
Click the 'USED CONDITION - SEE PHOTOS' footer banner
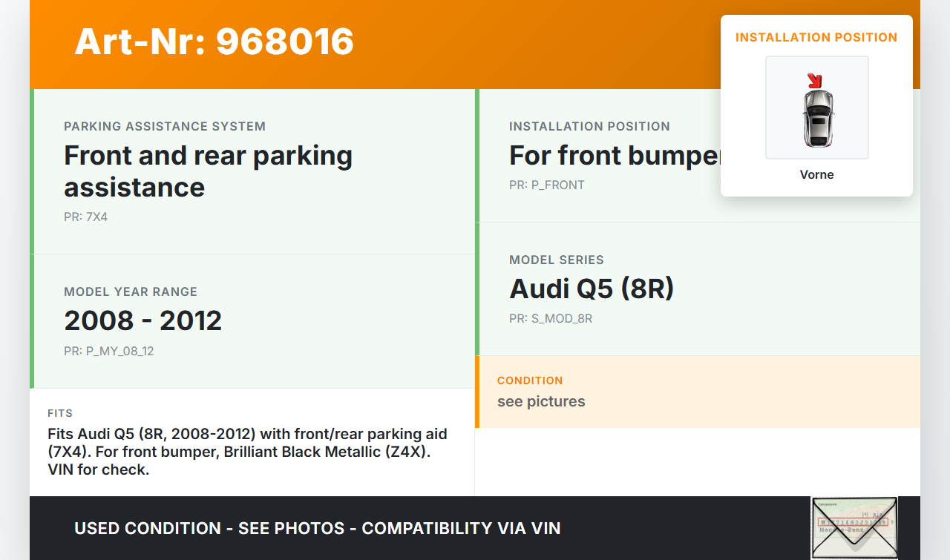click(x=318, y=528)
